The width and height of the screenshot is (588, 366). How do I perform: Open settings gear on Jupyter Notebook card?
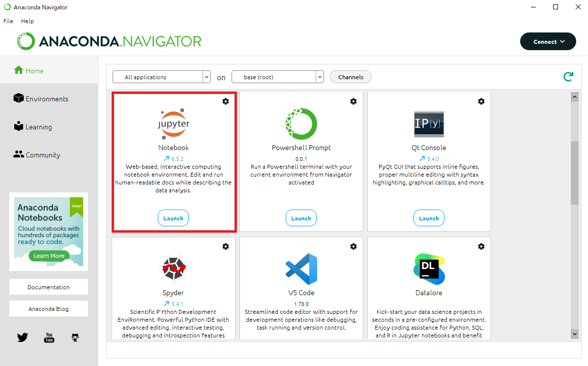(226, 101)
